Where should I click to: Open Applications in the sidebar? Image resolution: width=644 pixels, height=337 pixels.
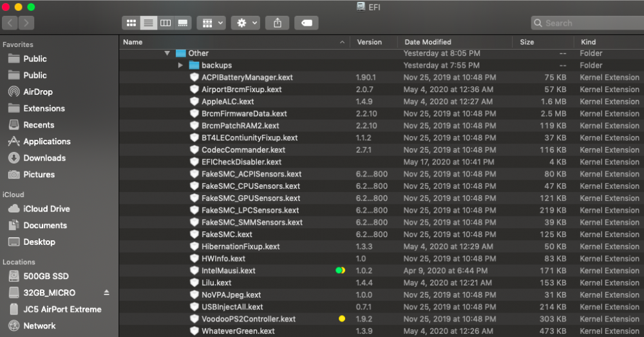tap(46, 141)
